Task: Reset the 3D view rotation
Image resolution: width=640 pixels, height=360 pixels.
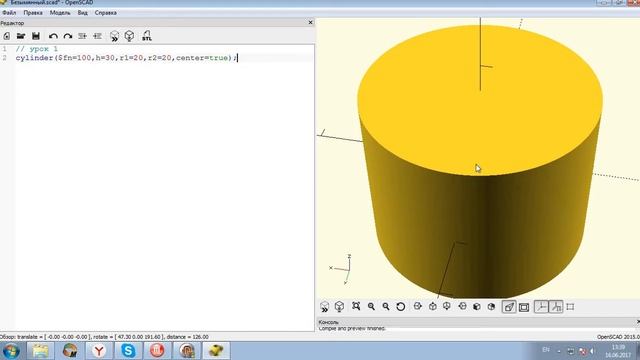Action: (400, 307)
